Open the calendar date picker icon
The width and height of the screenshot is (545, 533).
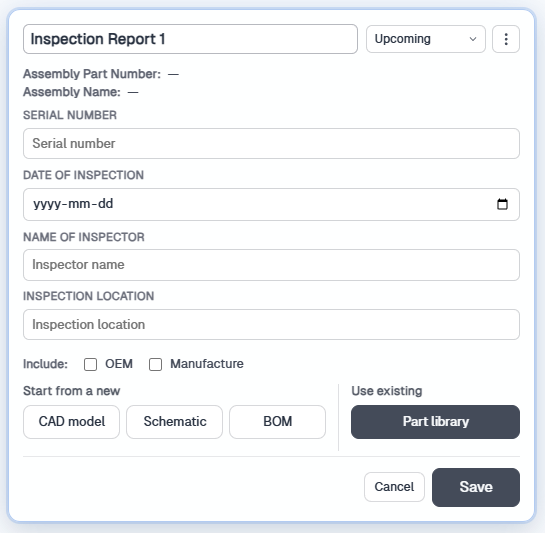[x=502, y=204]
